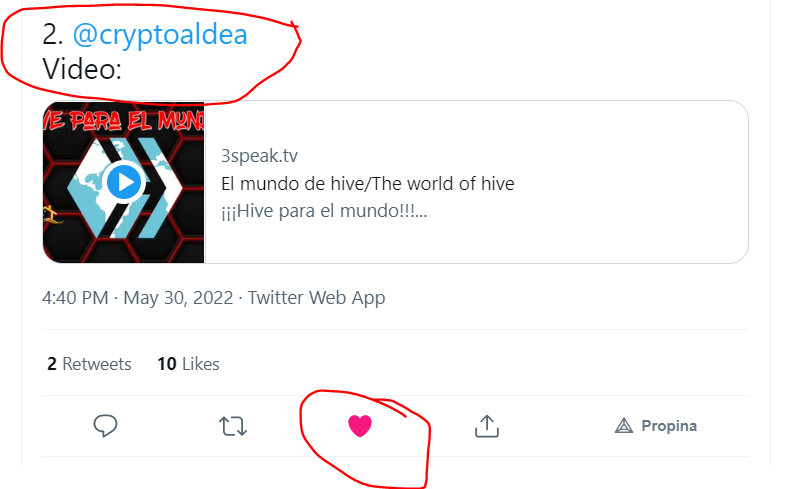
Task: Click the 'Video:' text line
Action: point(82,69)
